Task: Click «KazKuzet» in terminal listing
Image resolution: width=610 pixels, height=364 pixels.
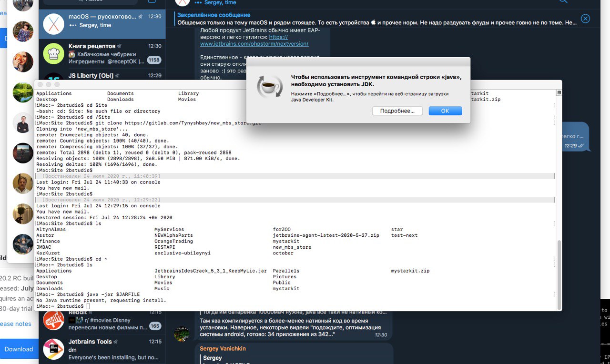Action: pyautogui.click(x=48, y=253)
